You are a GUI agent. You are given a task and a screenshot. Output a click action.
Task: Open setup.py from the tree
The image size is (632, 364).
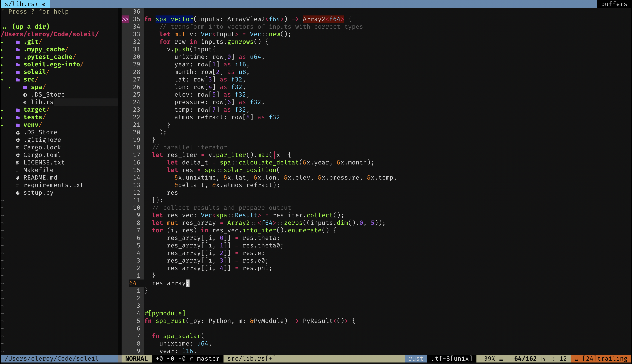pyautogui.click(x=38, y=193)
